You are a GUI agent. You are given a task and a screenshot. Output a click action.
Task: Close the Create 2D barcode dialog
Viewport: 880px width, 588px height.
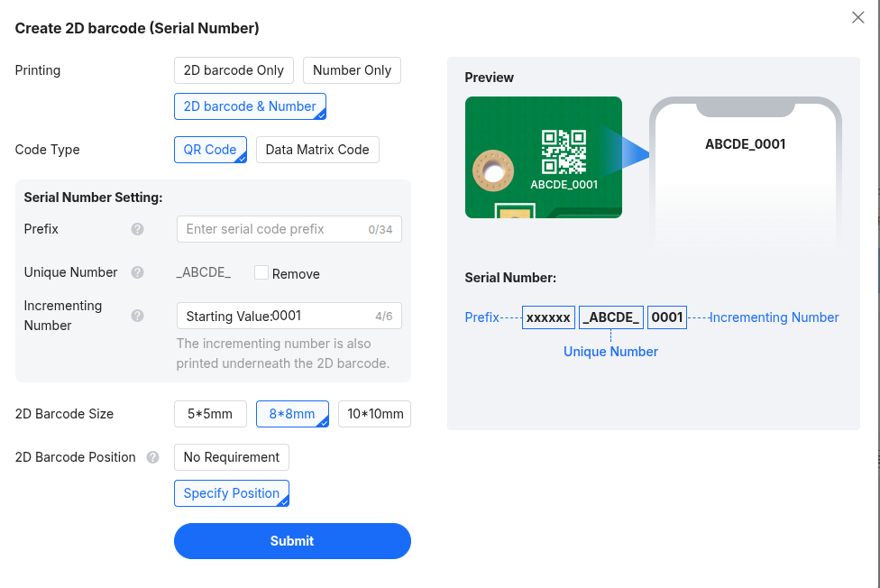click(857, 17)
